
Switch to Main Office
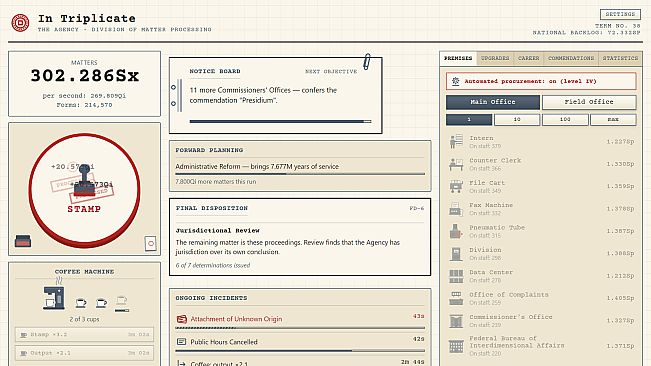tap(493, 102)
